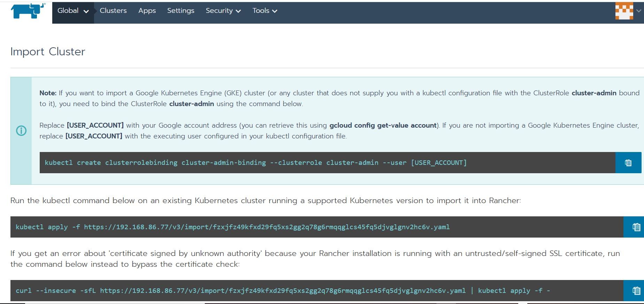
Task: Select the kubectl apply -f import URL text
Action: [233, 227]
